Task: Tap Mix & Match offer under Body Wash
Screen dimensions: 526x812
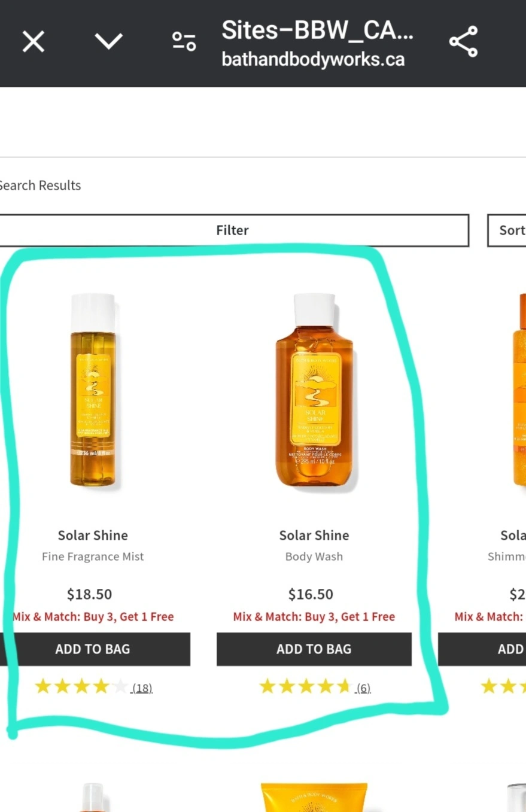Action: [314, 617]
